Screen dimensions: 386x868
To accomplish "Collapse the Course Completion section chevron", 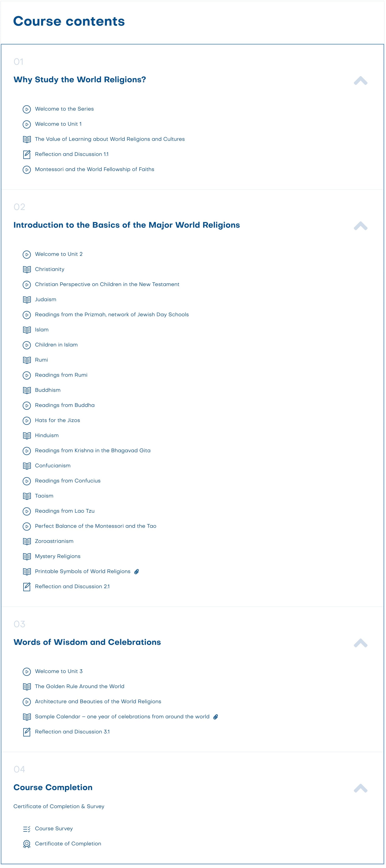I will (x=360, y=788).
